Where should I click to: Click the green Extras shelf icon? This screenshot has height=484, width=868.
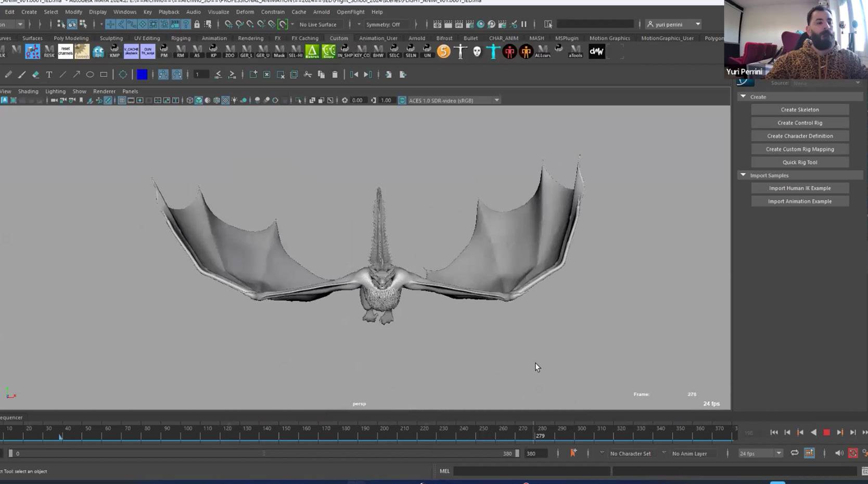[312, 51]
